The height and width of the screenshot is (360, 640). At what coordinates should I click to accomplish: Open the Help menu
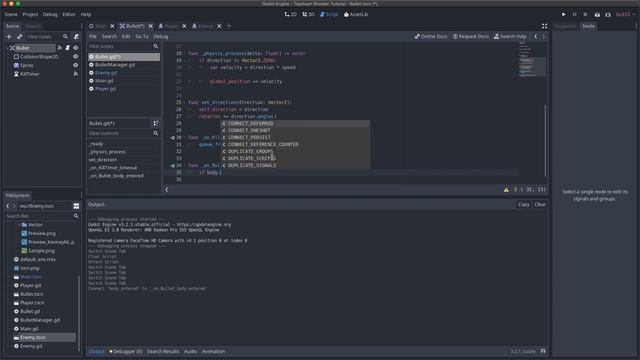click(x=86, y=14)
